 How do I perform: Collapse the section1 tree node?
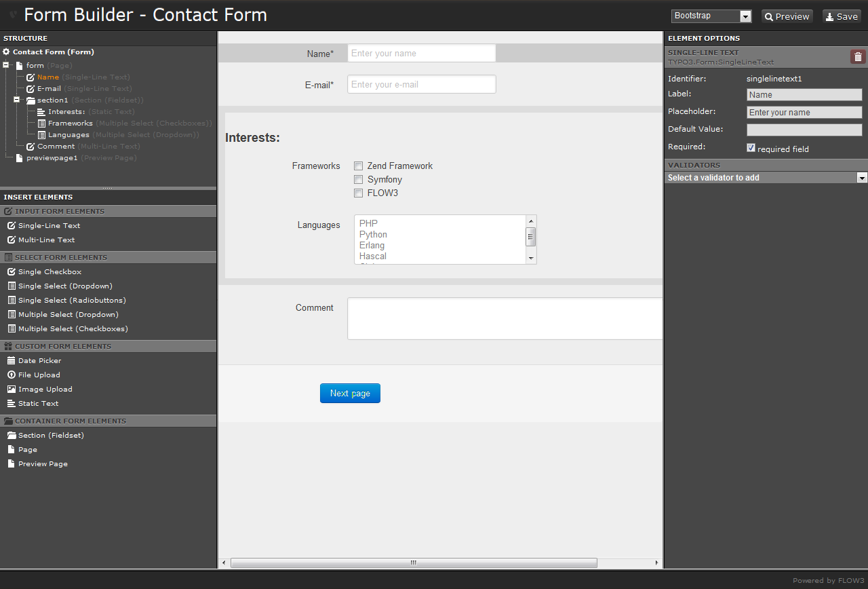(18, 100)
